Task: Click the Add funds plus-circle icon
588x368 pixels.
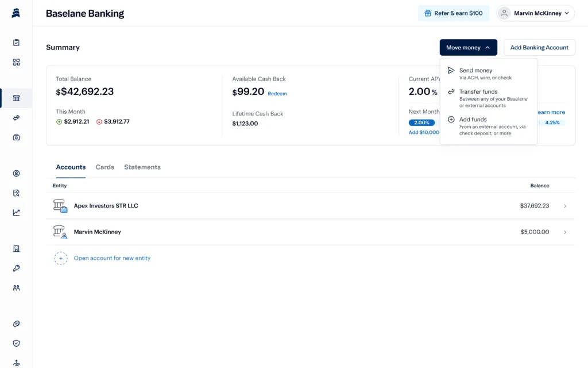Action: (x=451, y=120)
